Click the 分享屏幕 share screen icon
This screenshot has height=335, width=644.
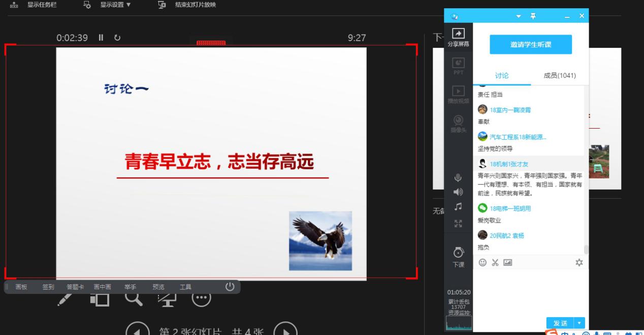pyautogui.click(x=458, y=37)
